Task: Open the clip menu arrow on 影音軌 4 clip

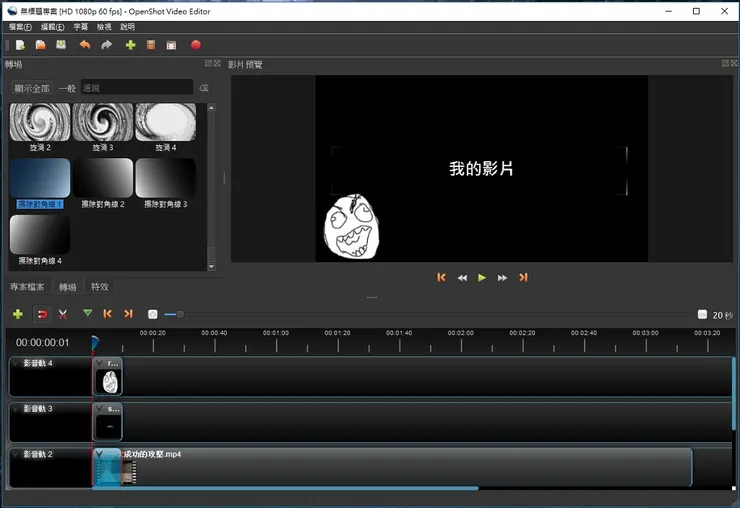Action: pyautogui.click(x=100, y=363)
